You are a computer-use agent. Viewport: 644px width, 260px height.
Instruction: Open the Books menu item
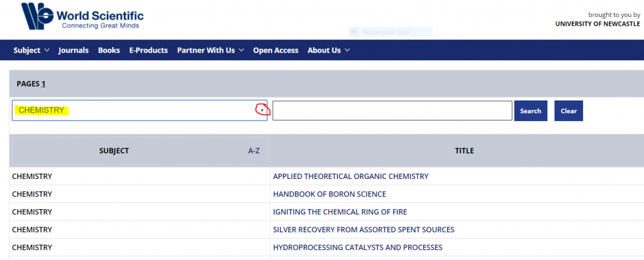point(109,50)
